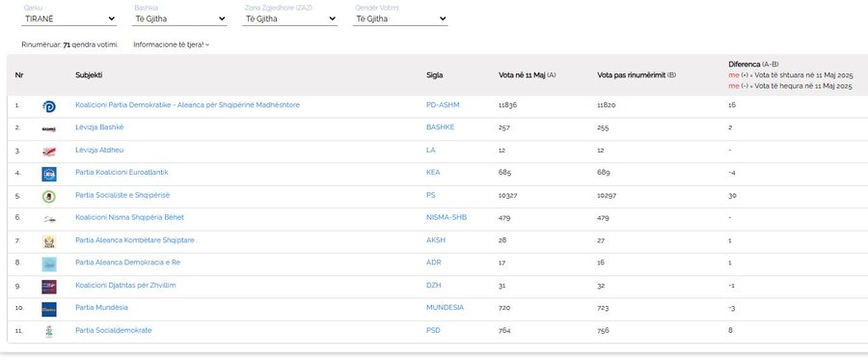Click the BASHKE sigla link
This screenshot has height=360, width=868.
(x=440, y=127)
